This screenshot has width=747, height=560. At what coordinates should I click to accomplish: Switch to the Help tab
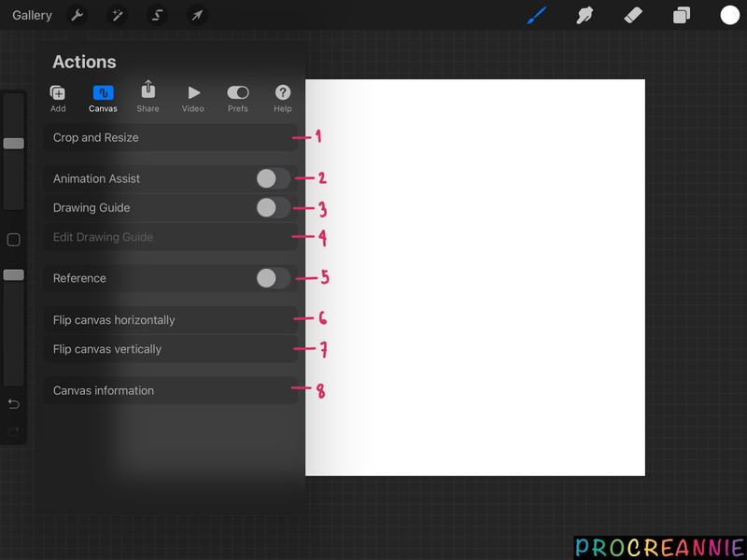click(283, 99)
